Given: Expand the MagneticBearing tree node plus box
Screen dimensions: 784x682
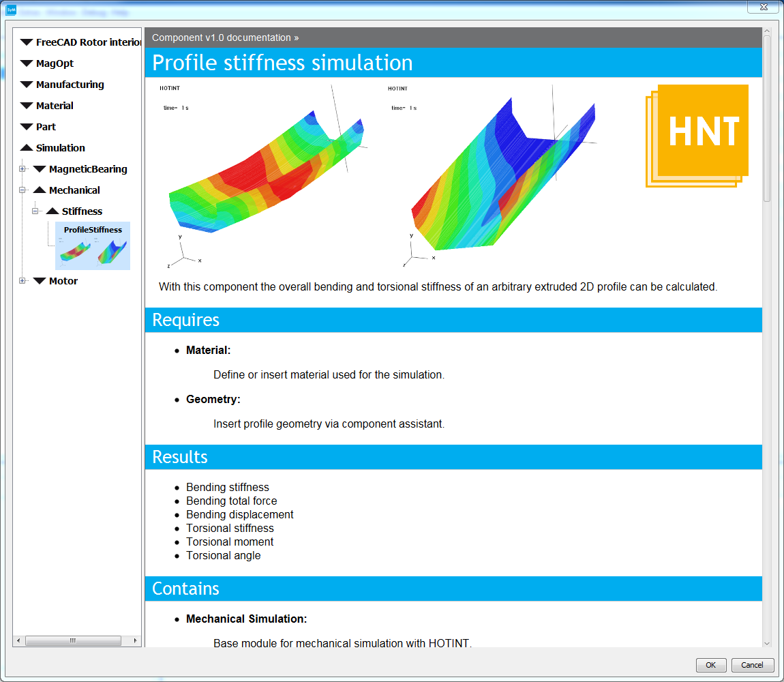Looking at the screenshot, I should [x=22, y=169].
